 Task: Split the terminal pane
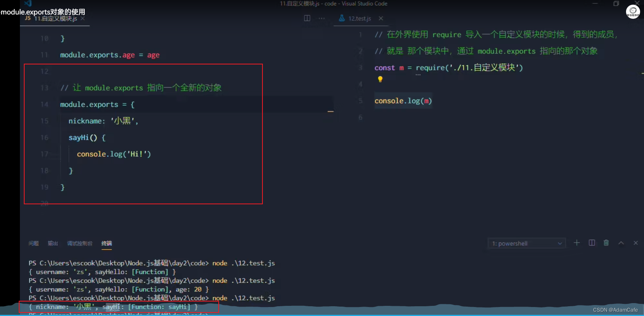click(592, 243)
